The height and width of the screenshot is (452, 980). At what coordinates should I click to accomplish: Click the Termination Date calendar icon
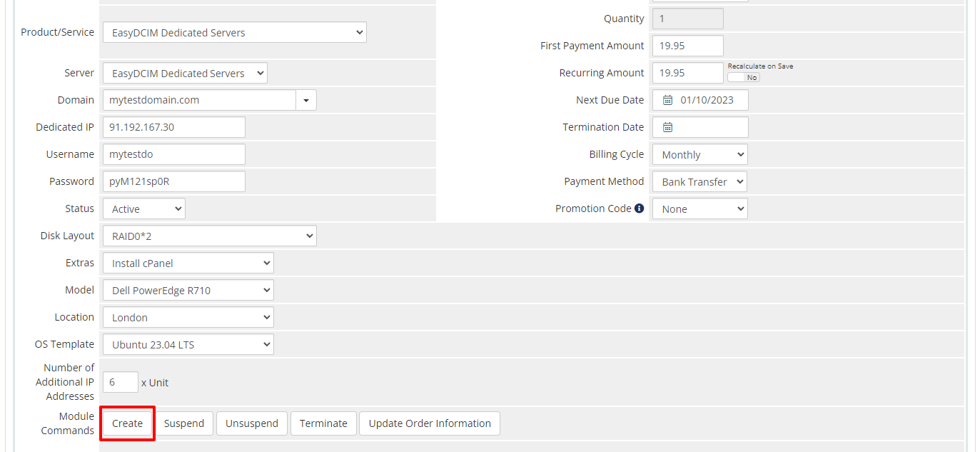668,127
